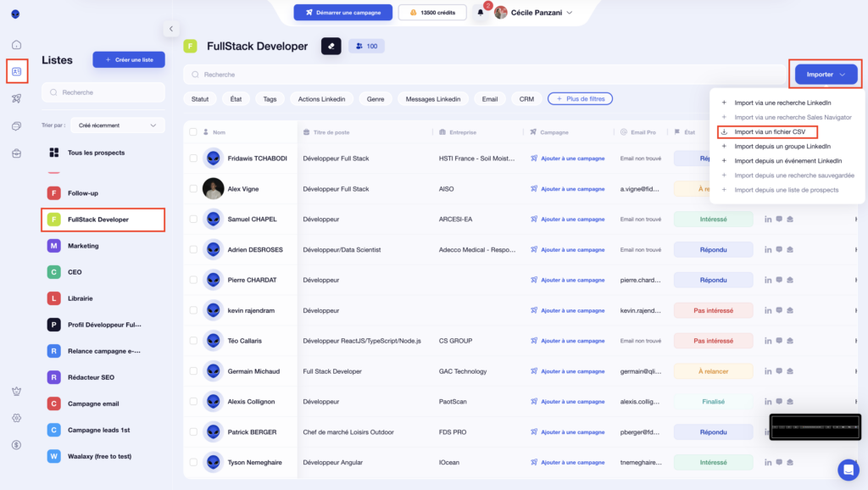Click À relancer status of Germain Michaud
The width and height of the screenshot is (868, 490).
[713, 371]
